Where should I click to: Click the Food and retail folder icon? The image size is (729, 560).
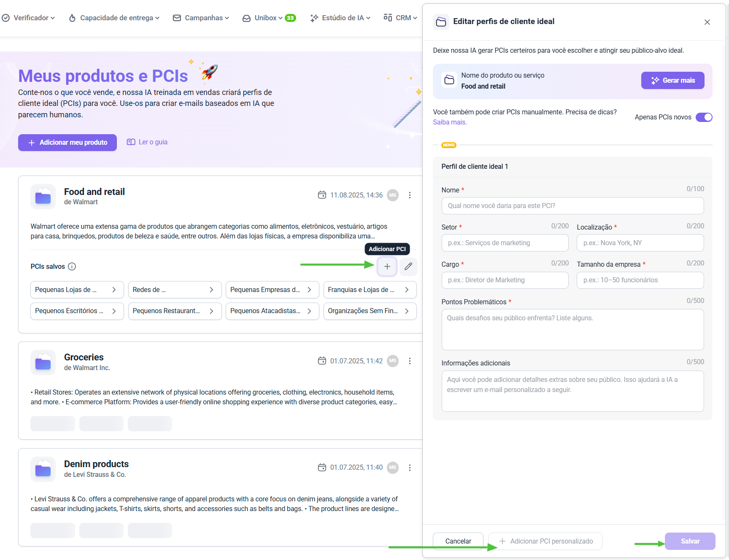(x=43, y=197)
